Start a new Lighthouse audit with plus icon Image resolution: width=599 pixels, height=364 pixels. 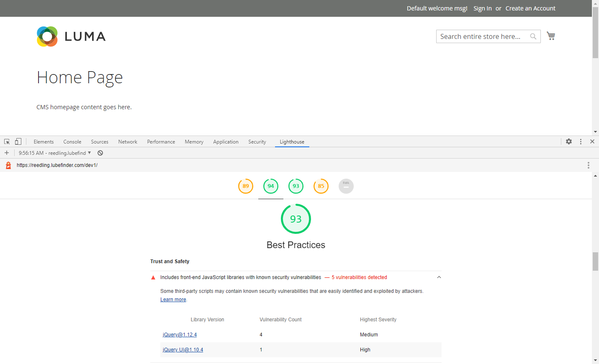[7, 153]
